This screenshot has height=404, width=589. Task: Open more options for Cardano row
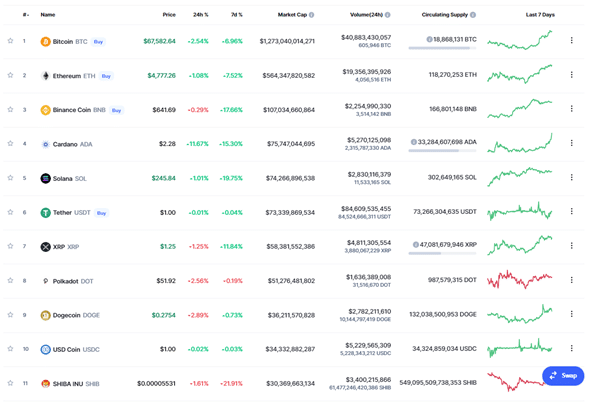(x=571, y=143)
